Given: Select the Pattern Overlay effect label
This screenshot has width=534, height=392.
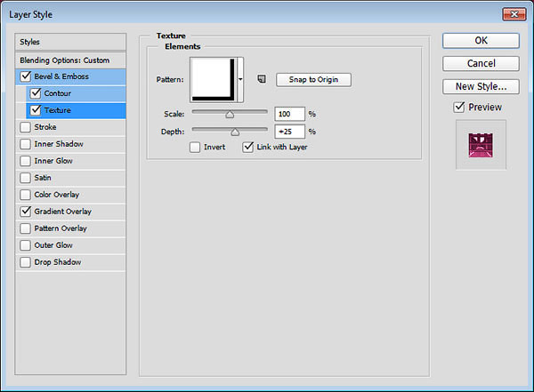Looking at the screenshot, I should coord(61,228).
